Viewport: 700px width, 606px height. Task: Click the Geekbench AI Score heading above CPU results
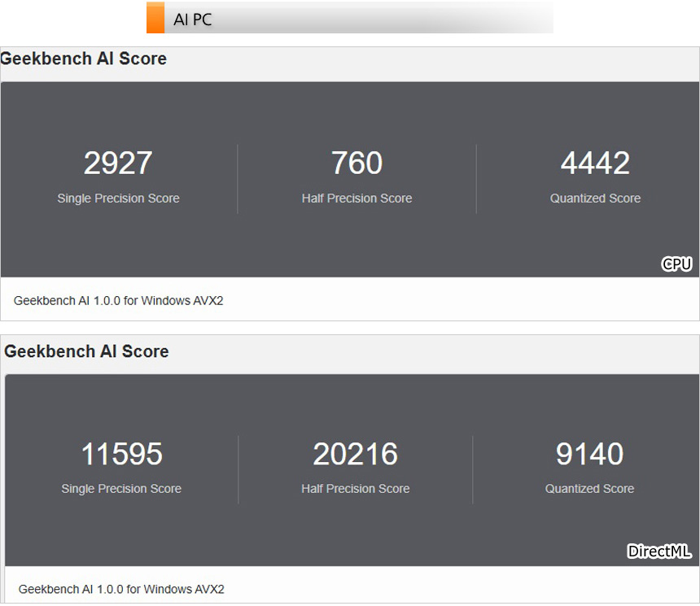[84, 59]
